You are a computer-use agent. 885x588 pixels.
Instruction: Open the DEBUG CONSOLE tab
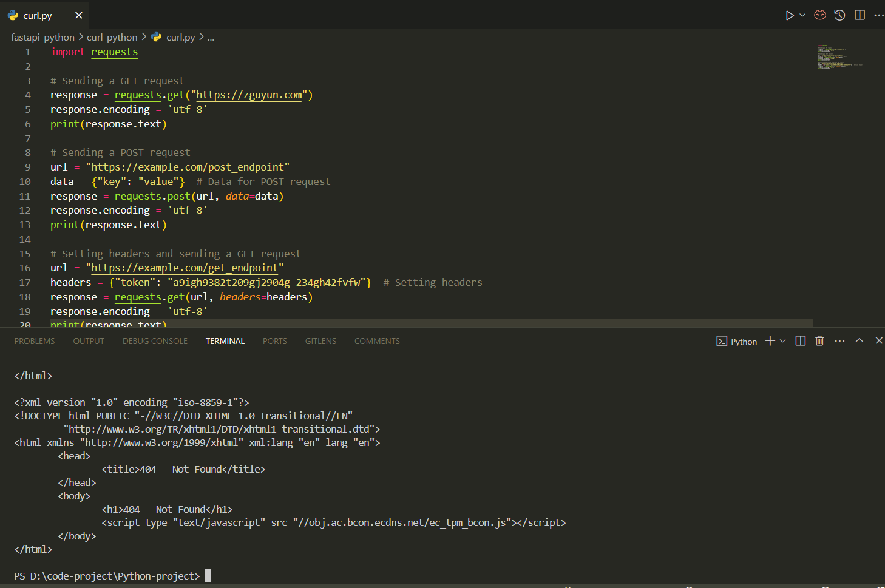[x=155, y=341]
